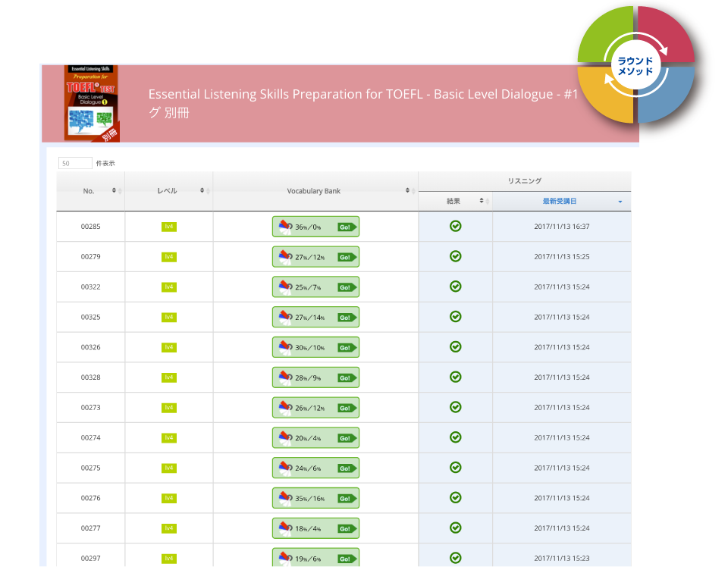
Task: Click the date 2017/11/13 15:23
Action: tap(562, 559)
